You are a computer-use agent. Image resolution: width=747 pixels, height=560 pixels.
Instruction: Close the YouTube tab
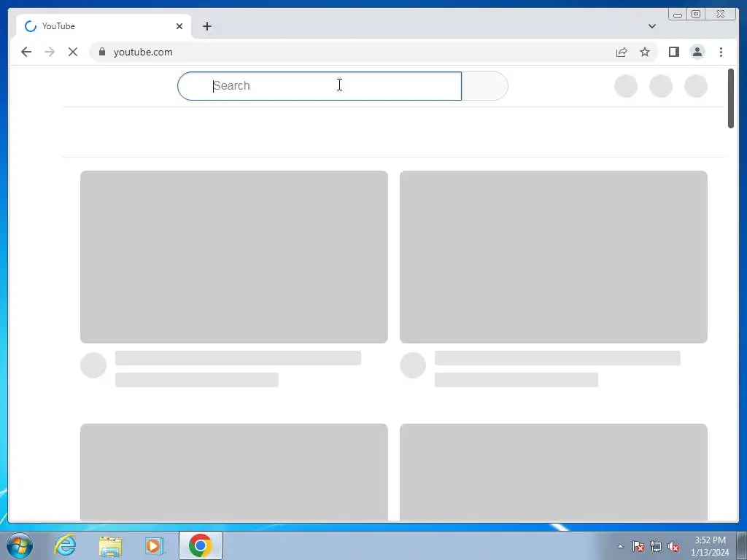(x=179, y=26)
